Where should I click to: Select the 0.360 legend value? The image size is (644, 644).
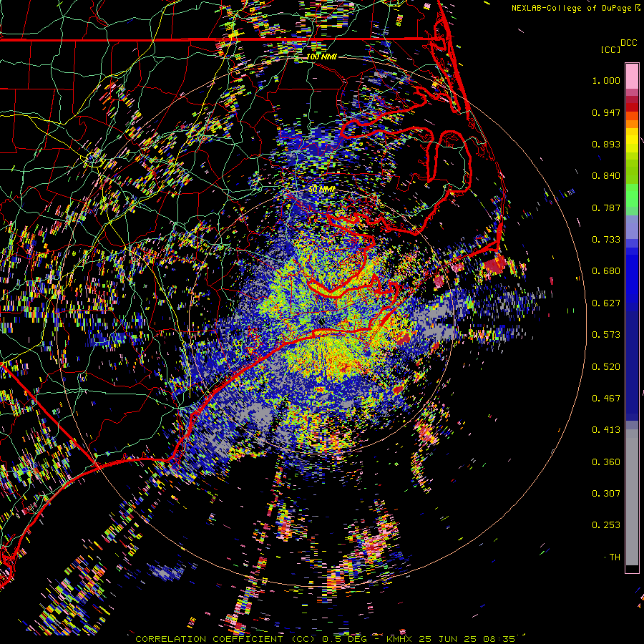606,462
